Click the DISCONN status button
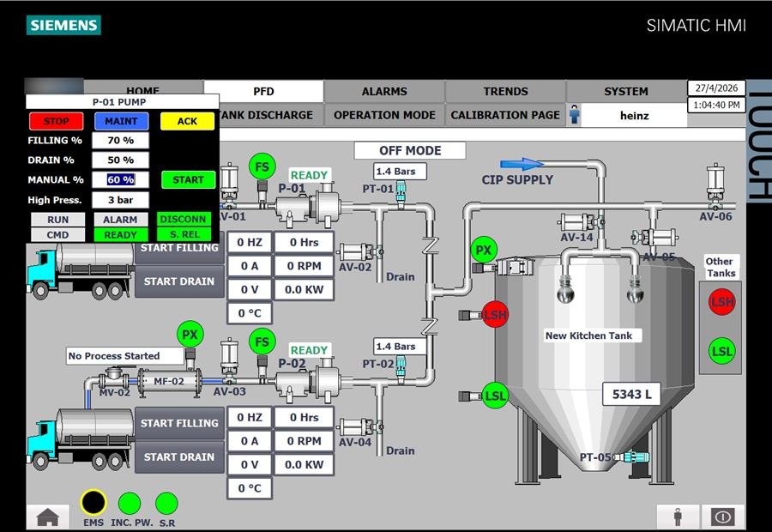The image size is (772, 532). (184, 219)
